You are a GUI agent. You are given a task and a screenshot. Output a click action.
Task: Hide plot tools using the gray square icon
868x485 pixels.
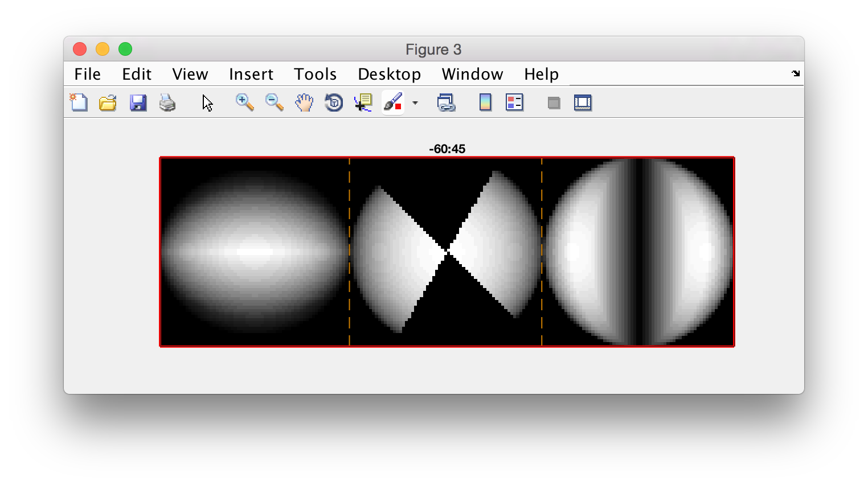click(x=554, y=103)
